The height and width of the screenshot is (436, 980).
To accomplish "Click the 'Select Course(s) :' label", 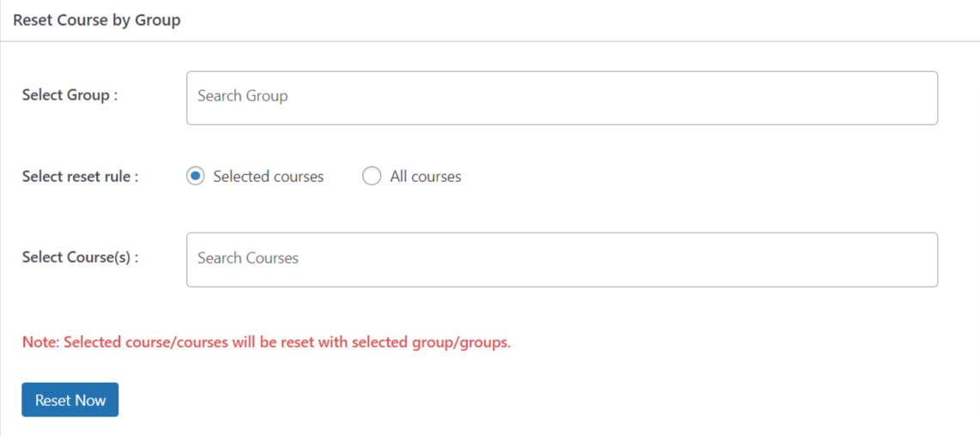I will tap(80, 257).
